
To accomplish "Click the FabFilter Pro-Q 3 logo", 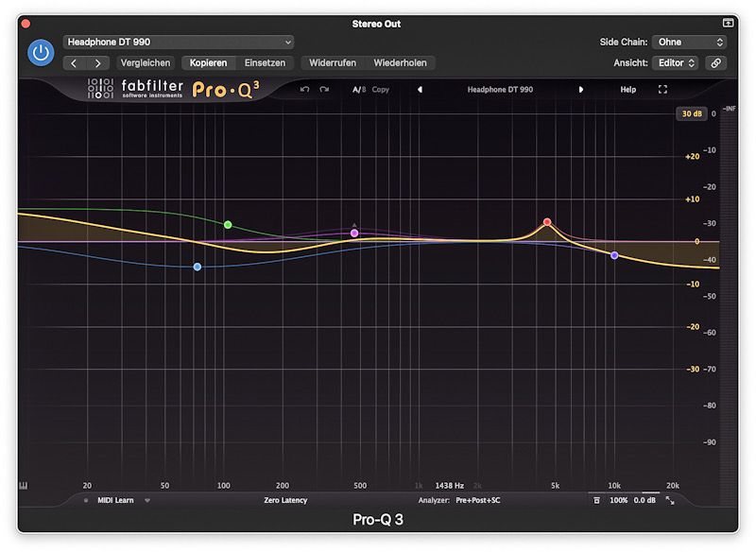I will pos(174,89).
